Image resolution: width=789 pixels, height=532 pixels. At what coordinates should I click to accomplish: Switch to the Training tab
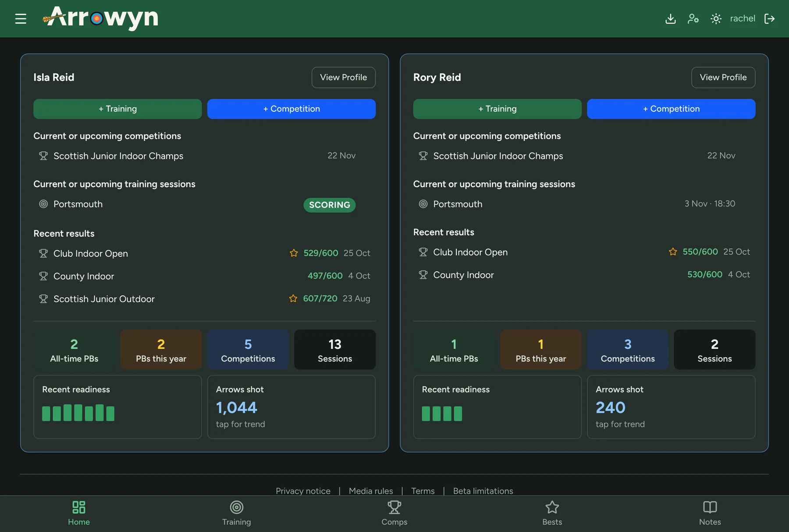point(237,514)
